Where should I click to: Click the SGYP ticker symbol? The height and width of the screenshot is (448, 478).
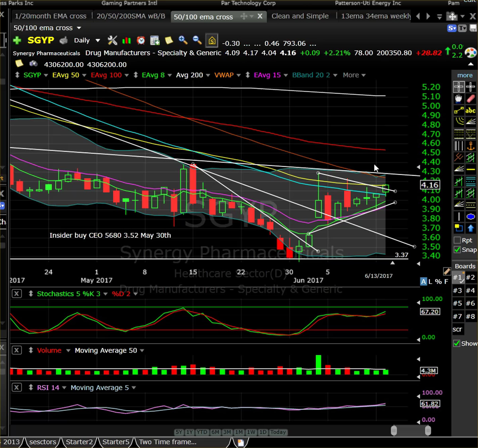click(x=41, y=40)
